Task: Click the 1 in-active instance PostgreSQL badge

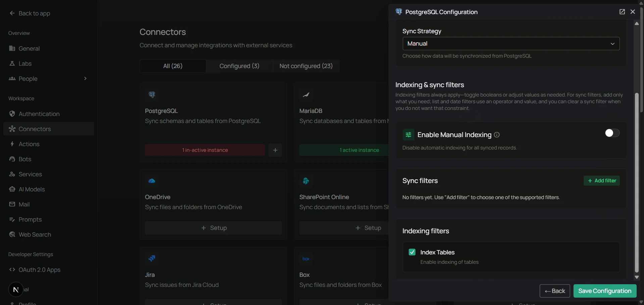Action: 205,150
